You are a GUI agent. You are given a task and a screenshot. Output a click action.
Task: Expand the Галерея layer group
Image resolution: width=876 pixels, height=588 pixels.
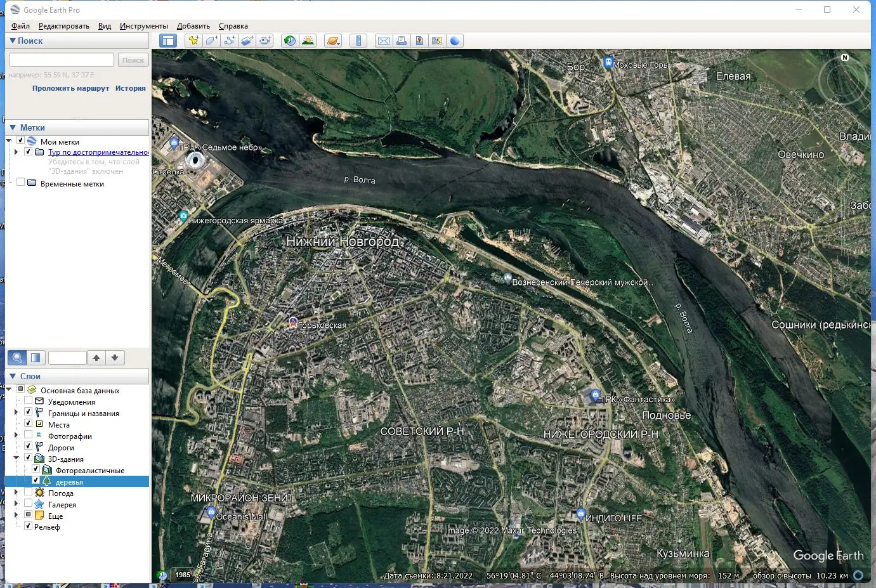[x=16, y=504]
